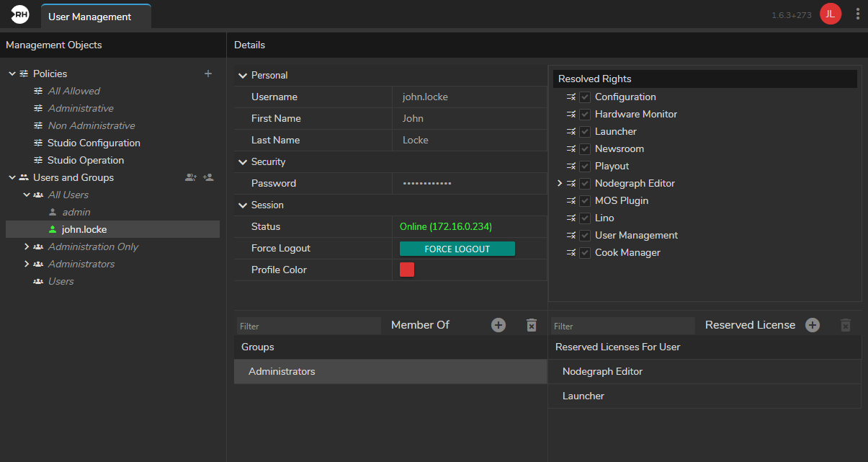Toggle the Playout rights checkbox
The height and width of the screenshot is (462, 868).
pos(585,166)
